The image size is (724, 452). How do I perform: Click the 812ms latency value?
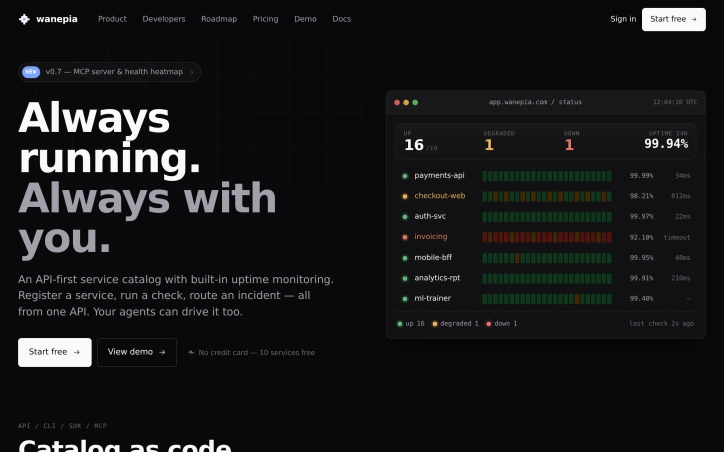(681, 196)
